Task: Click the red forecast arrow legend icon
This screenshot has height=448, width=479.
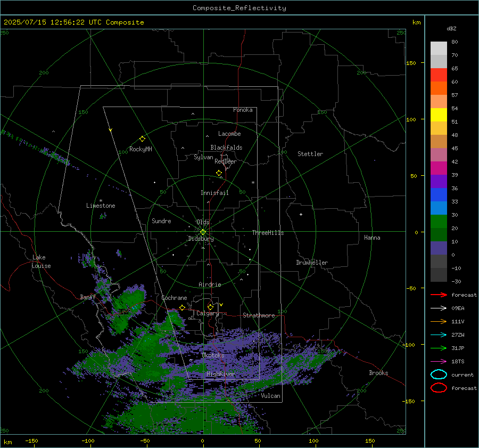Action: click(x=439, y=295)
